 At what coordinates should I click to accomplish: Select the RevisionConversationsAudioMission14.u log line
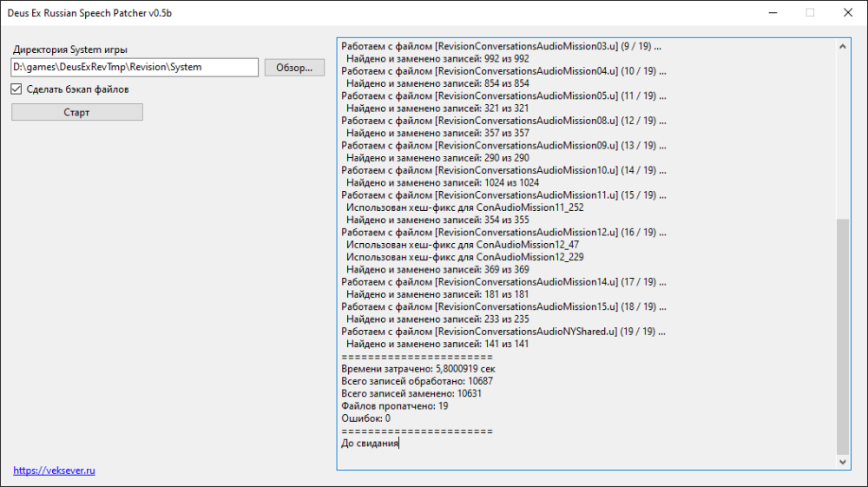[503, 282]
